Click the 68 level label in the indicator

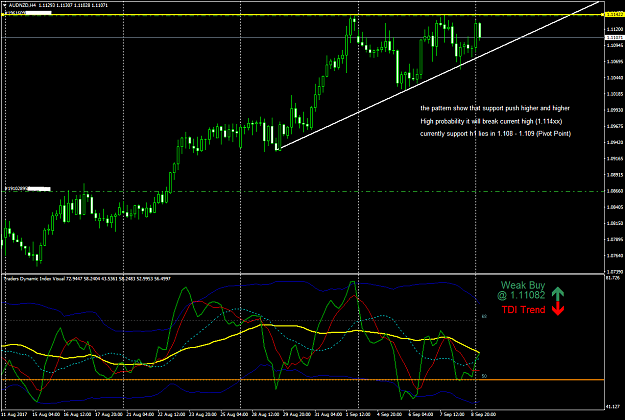coord(484,316)
